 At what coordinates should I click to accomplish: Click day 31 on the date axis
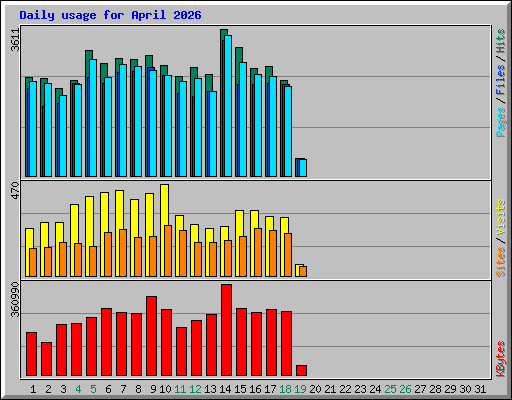(480, 389)
